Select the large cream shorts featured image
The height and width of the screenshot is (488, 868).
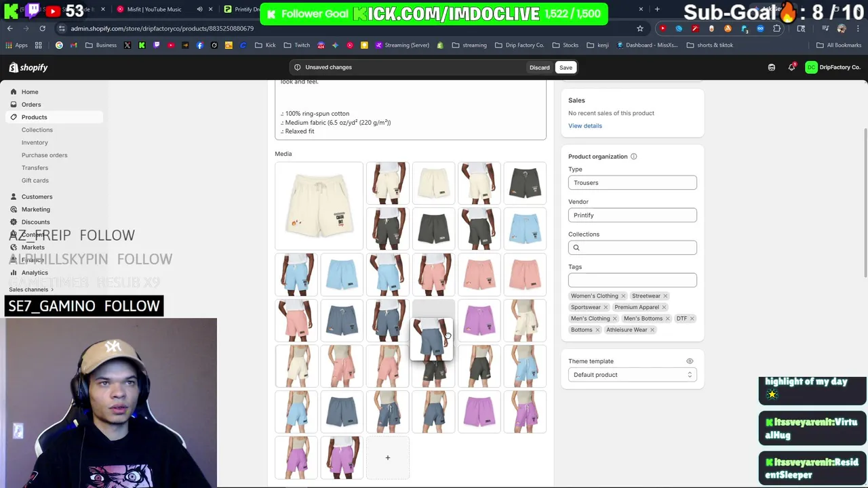[319, 206]
